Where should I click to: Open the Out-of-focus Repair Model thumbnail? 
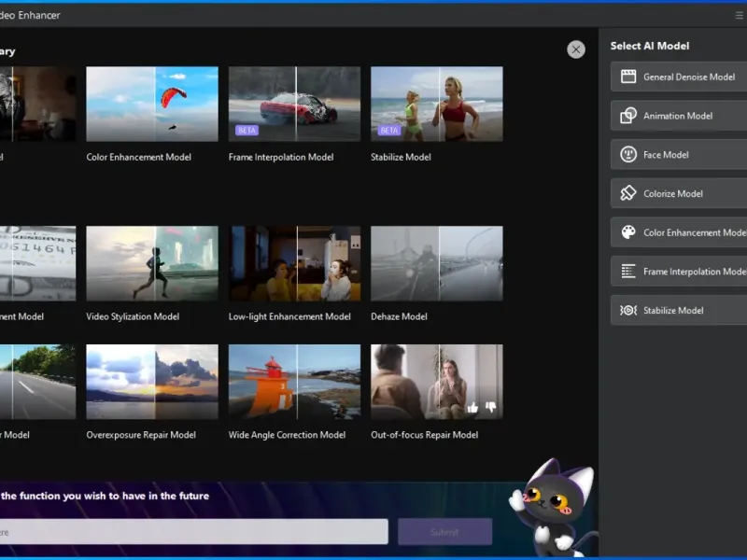437,382
